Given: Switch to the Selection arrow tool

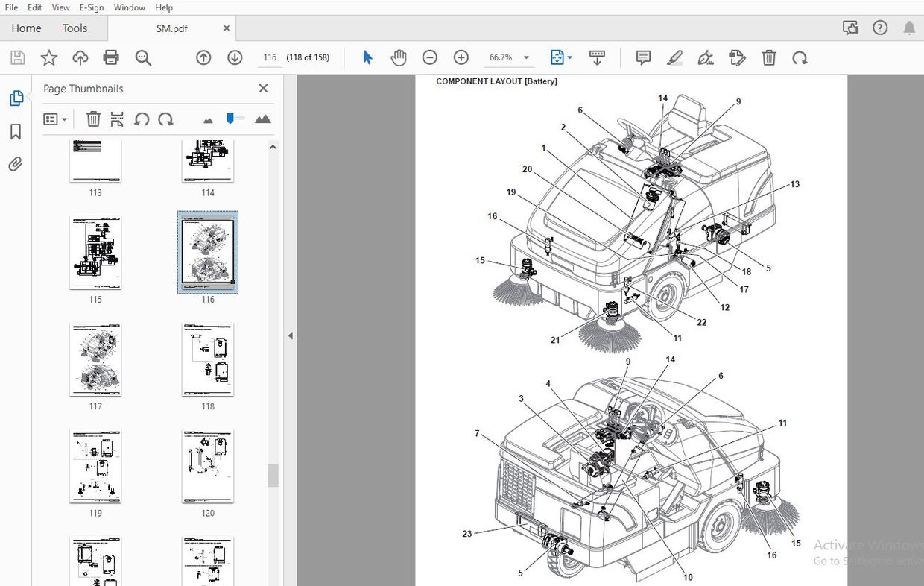Looking at the screenshot, I should 367,57.
